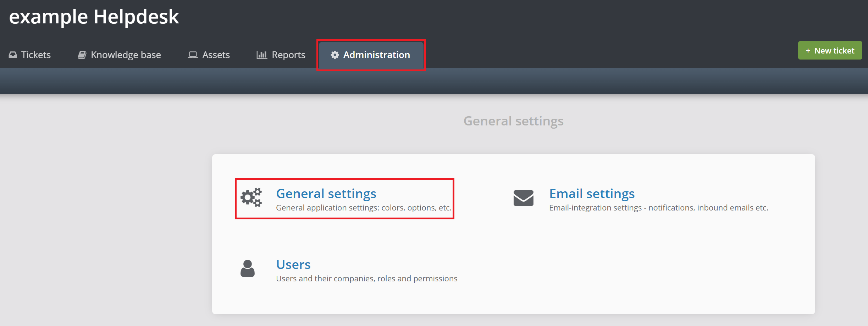Select the Administration tab label
The image size is (868, 326).
(376, 55)
